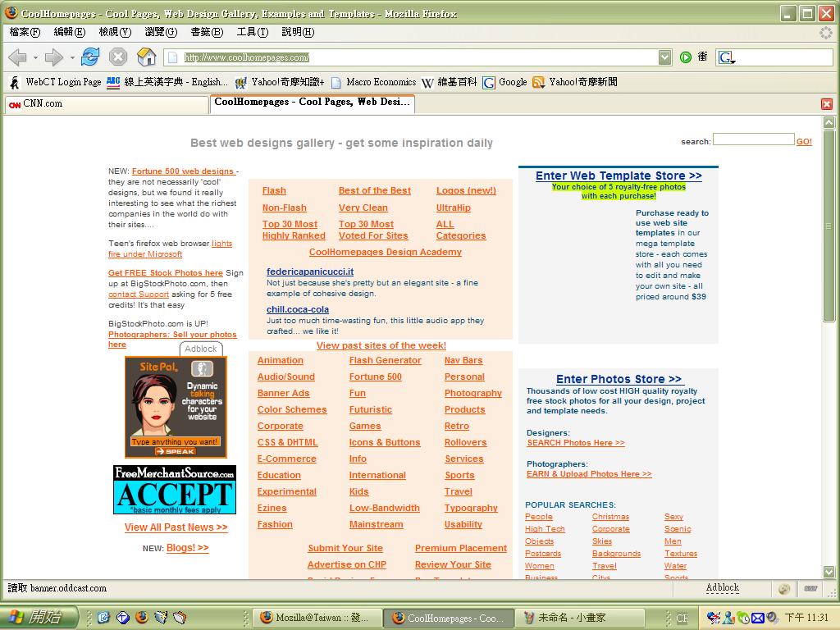Open the Google search engine selector icon
Viewport: 840px width, 630px height.
[727, 57]
